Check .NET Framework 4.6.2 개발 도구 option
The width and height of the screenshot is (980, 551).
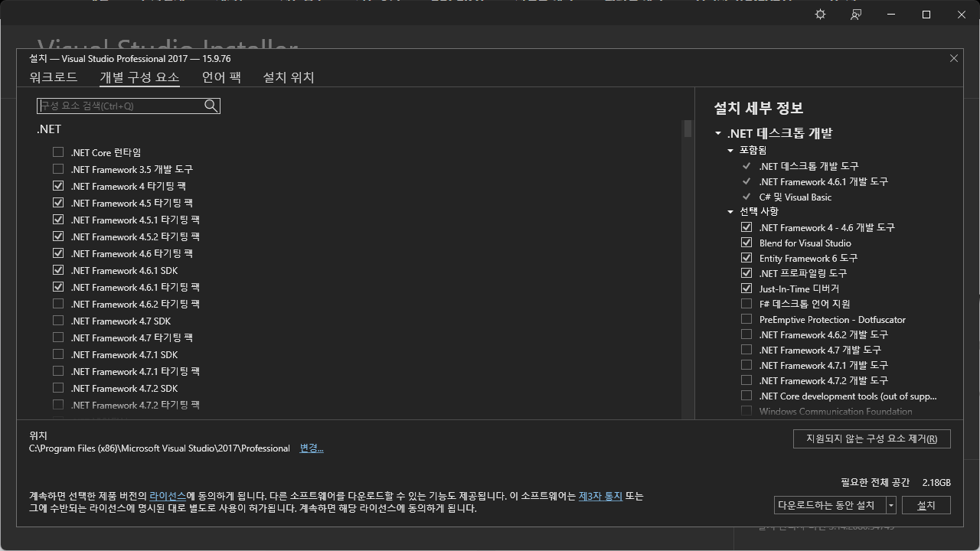pyautogui.click(x=746, y=334)
